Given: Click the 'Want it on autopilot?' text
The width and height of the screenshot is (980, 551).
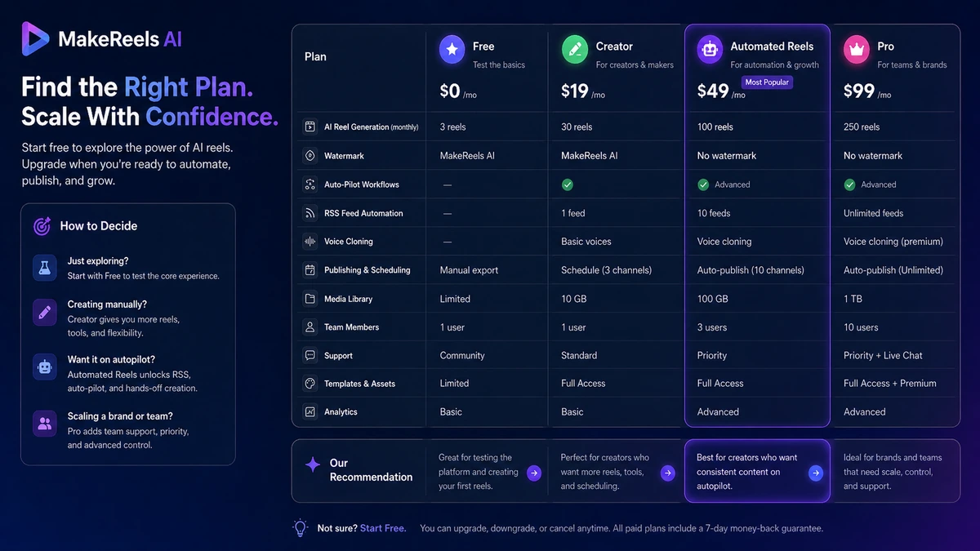Looking at the screenshot, I should pos(111,359).
